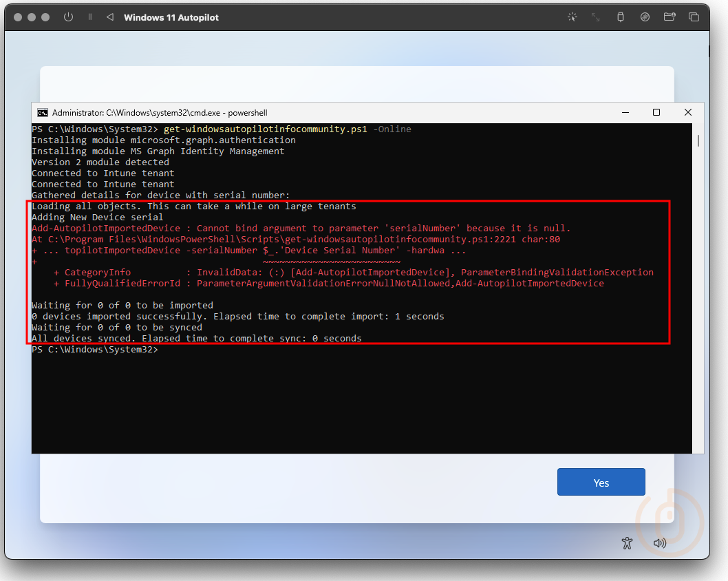The height and width of the screenshot is (581, 728).
Task: Click the back arrow in the VM toolbar
Action: (110, 17)
